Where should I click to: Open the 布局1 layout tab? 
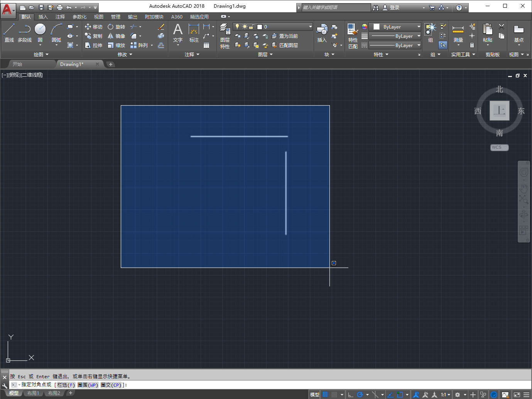(33, 393)
